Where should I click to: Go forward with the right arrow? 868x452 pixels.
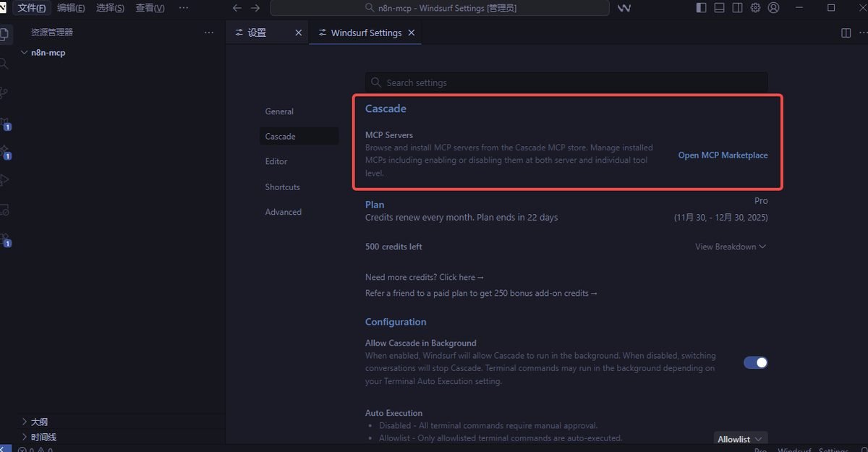255,8
